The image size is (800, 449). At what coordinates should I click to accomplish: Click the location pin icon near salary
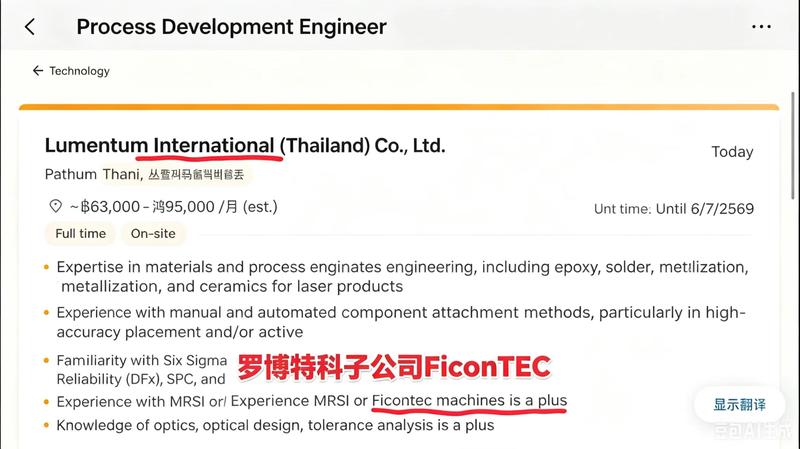click(x=55, y=206)
